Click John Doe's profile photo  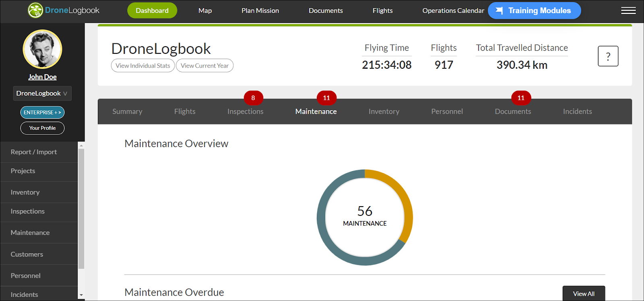tap(42, 49)
